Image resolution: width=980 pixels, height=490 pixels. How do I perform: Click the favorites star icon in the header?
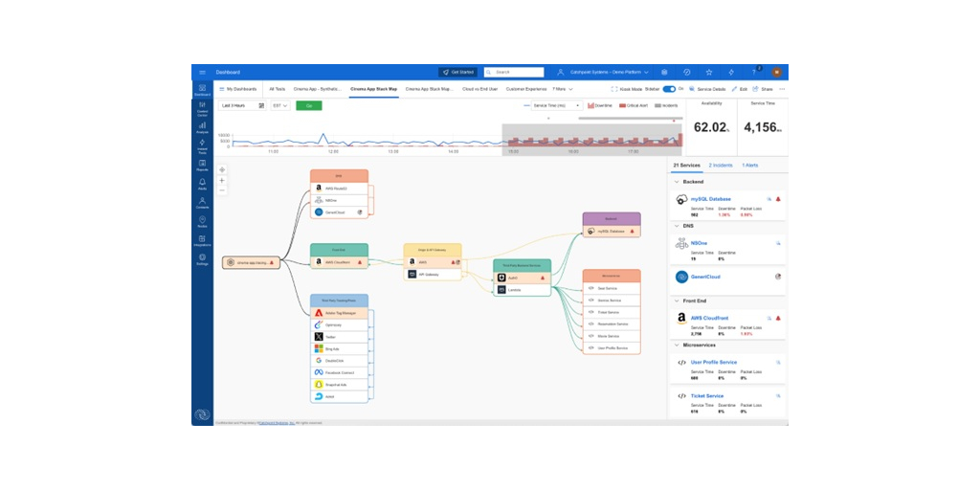point(709,72)
